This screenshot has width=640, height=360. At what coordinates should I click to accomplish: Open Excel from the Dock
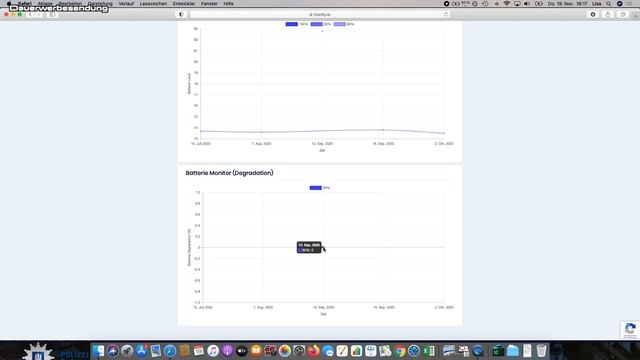coord(428,351)
